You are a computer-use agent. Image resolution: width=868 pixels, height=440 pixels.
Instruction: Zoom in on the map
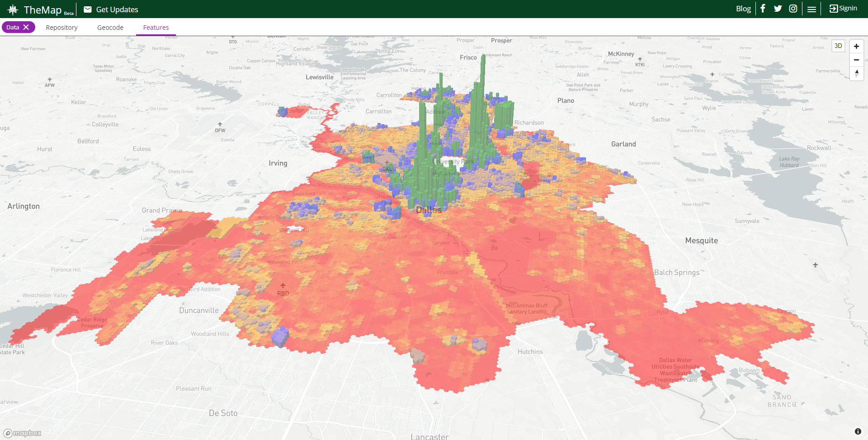click(x=856, y=46)
